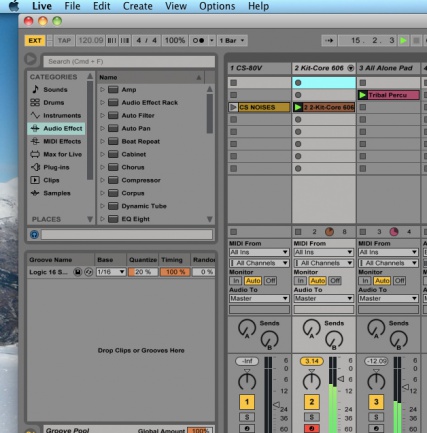Screen dimensions: 427x433
Task: Launch the 2 2-Kit-Core 606 clip
Action: (x=298, y=107)
